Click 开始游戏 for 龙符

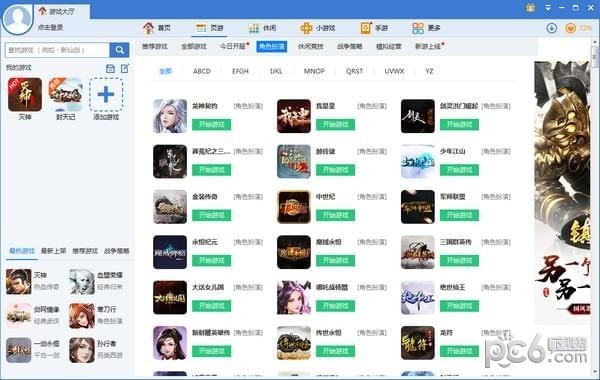click(x=459, y=351)
